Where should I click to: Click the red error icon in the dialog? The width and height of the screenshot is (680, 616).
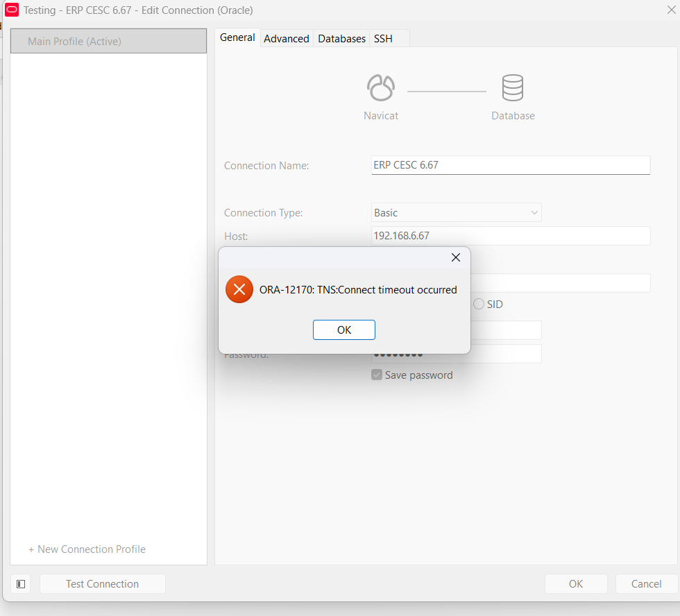[x=239, y=289]
